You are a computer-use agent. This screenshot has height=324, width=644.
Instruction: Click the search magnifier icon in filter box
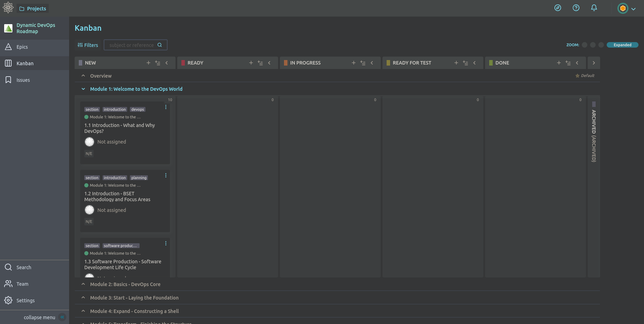click(160, 45)
